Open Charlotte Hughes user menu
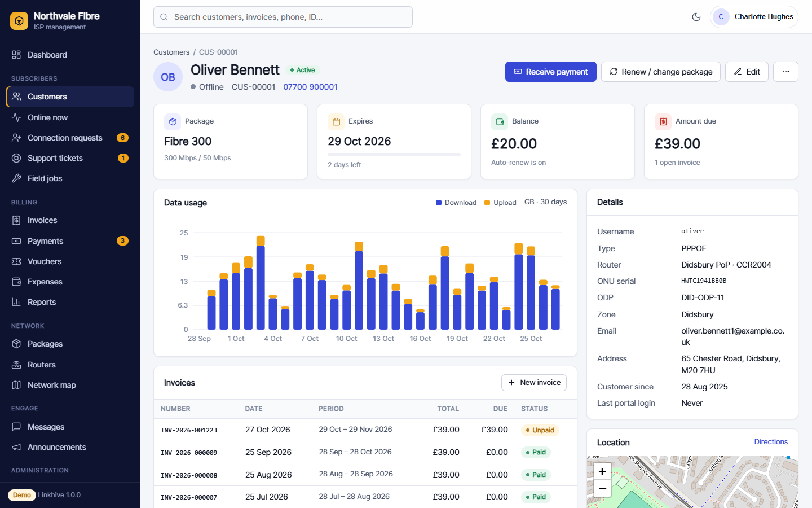The image size is (812, 508). (754, 17)
